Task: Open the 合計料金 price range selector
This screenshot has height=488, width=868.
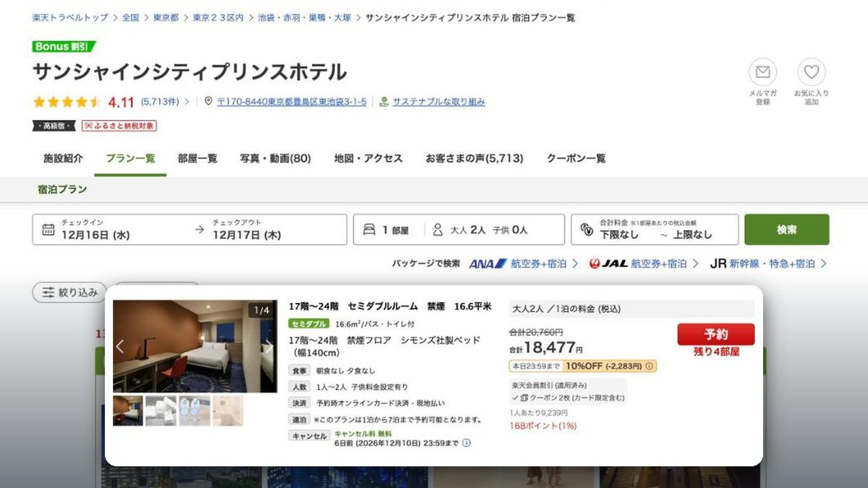Action: pos(655,230)
